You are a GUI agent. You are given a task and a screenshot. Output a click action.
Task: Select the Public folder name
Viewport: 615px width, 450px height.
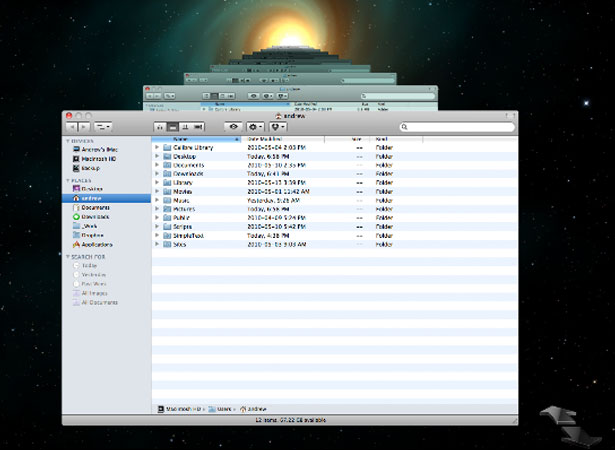[181, 218]
